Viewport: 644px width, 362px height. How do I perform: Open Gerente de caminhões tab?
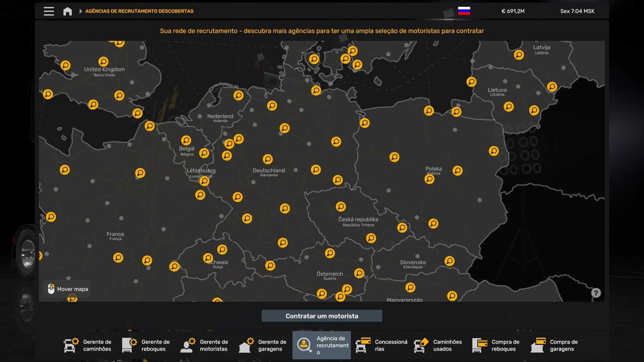(x=88, y=345)
